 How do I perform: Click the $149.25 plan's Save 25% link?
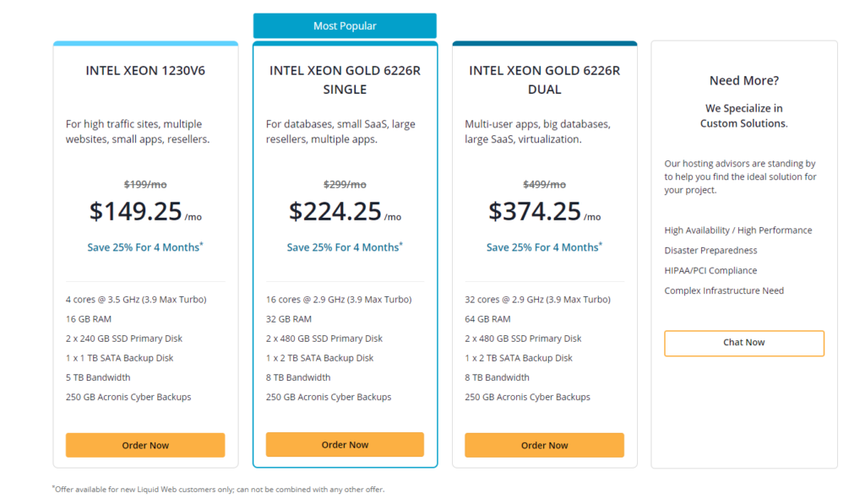tap(145, 247)
